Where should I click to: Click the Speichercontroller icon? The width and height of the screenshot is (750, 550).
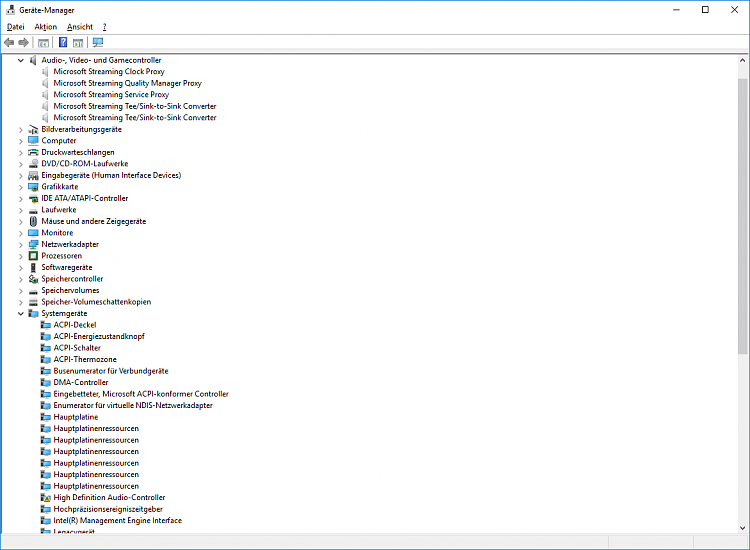click(33, 279)
